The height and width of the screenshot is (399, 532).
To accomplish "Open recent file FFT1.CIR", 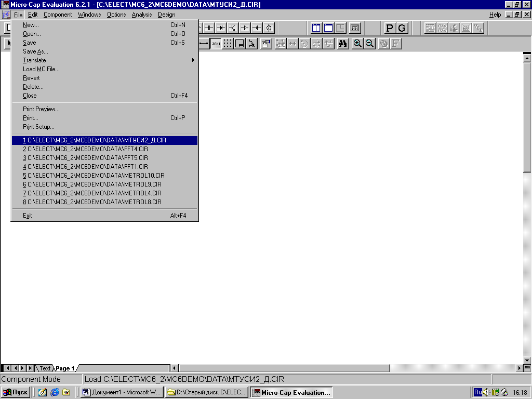I will [104, 167].
